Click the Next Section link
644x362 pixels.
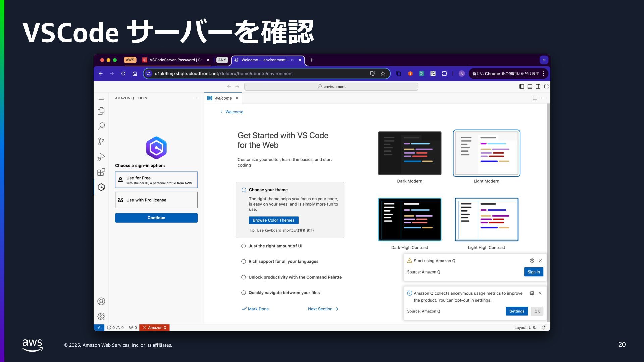[323, 309]
